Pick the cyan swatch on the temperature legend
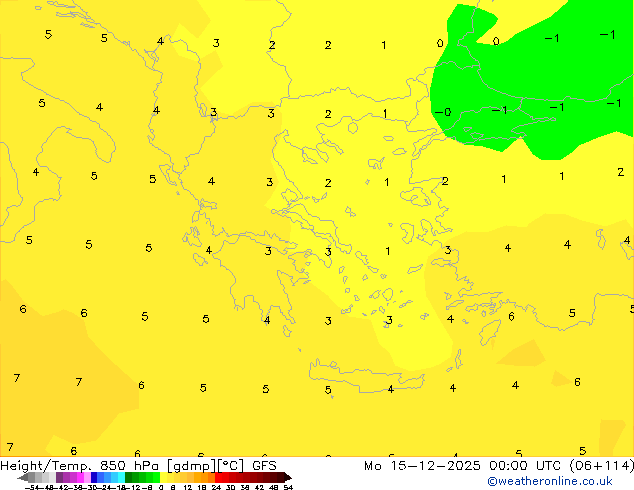This screenshot has height=490, width=634. coord(118,477)
